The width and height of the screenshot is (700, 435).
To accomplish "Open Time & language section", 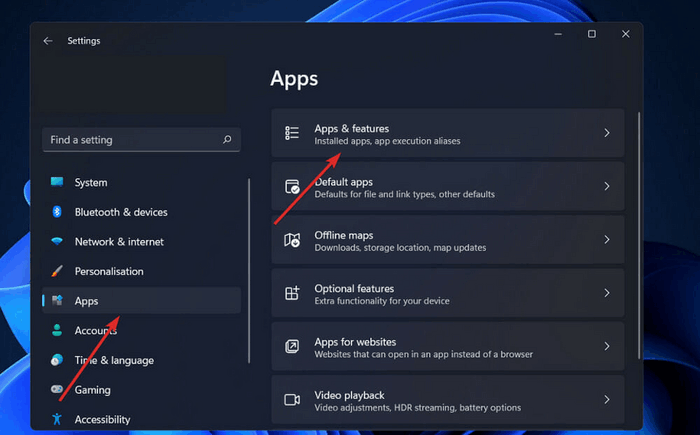I will coord(114,360).
